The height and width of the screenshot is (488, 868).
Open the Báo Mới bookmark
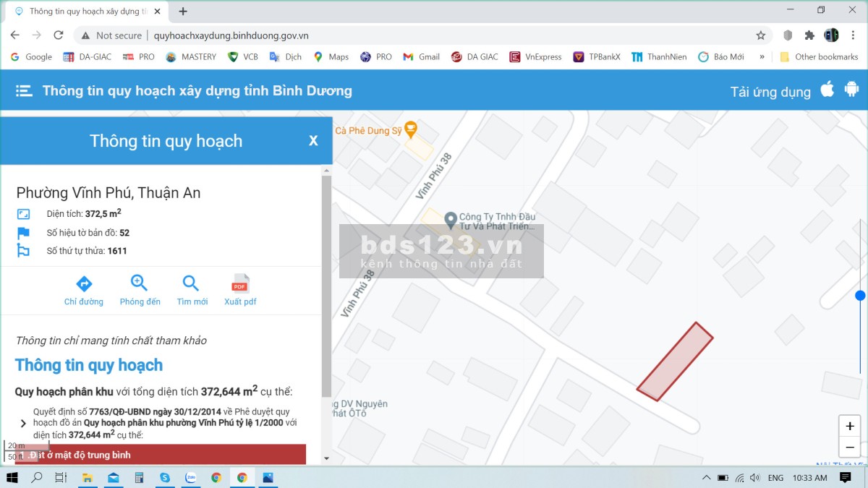pyautogui.click(x=721, y=56)
